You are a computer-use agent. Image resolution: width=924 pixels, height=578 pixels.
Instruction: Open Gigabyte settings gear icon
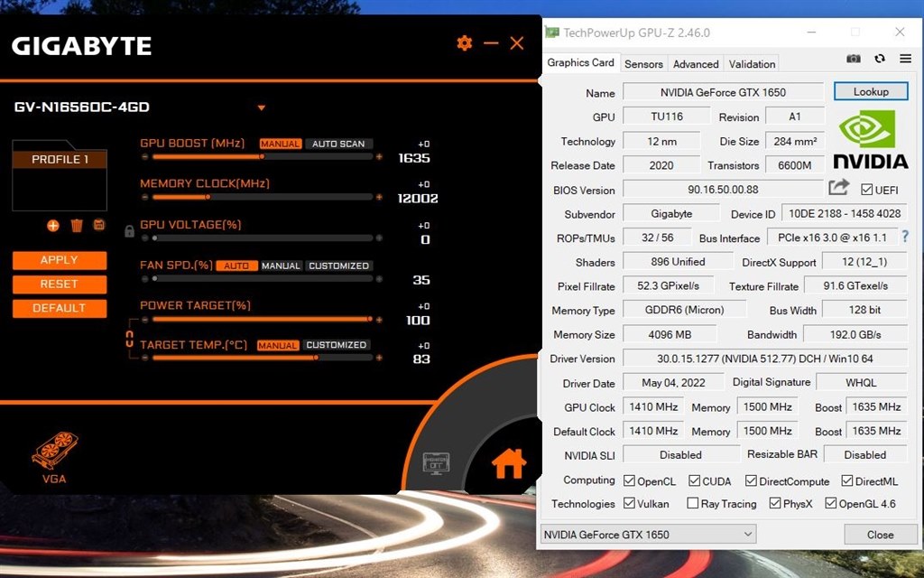[465, 43]
